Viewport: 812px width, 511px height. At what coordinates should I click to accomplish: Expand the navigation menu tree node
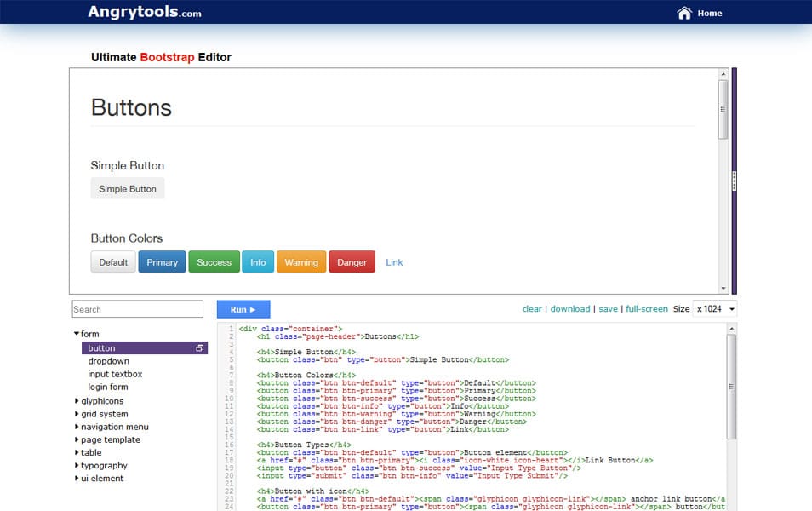point(77,427)
